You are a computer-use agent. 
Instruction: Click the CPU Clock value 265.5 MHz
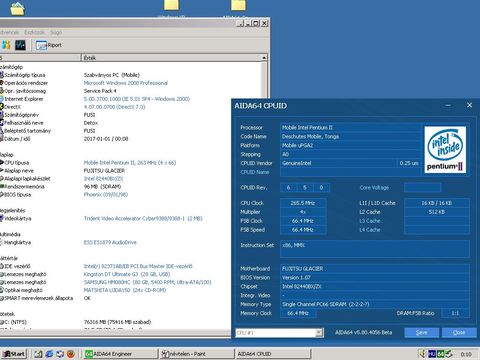[303, 203]
